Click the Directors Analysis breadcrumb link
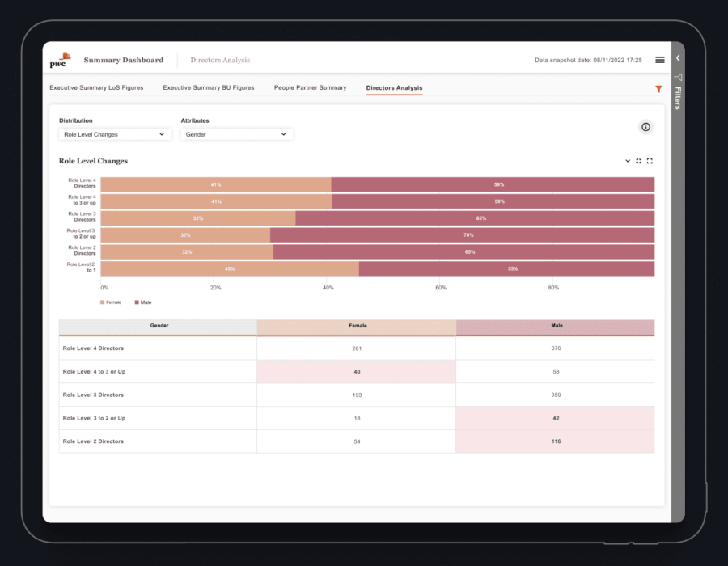 pos(220,60)
